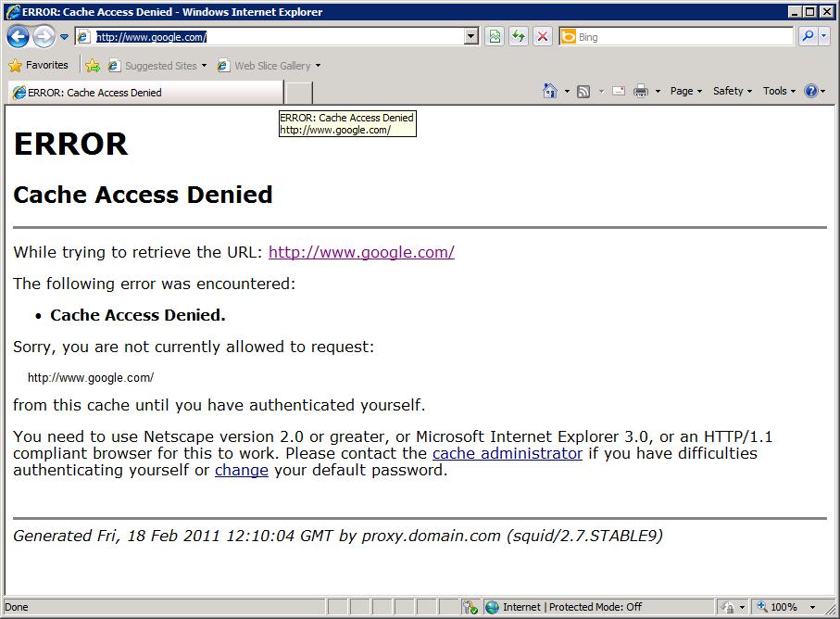Screen dimensions: 840x619
Task: Open the 'cache administrator' link
Action: point(508,453)
